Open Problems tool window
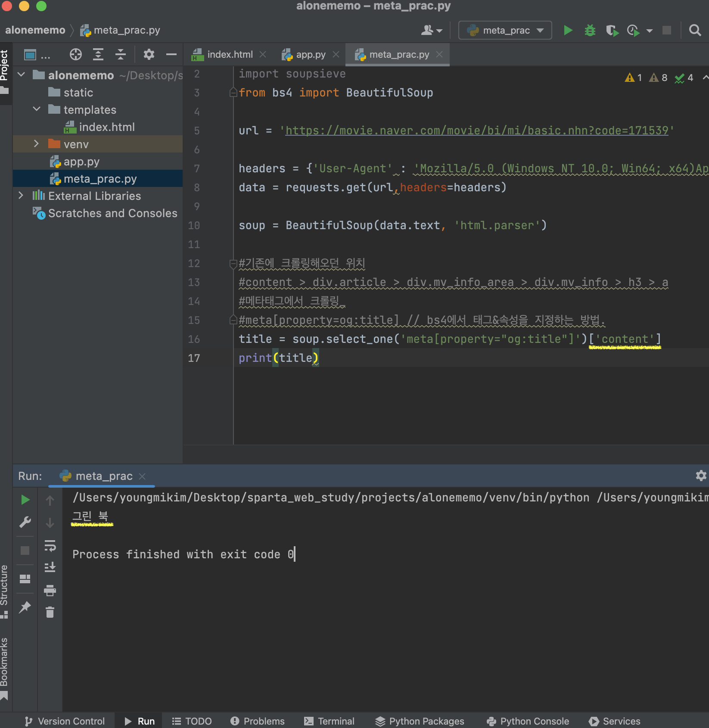 257,721
